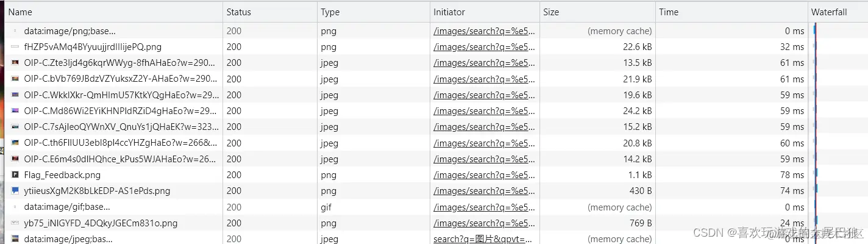Click the 32 ms time value
This screenshot has height=244, width=868.
point(792,47)
